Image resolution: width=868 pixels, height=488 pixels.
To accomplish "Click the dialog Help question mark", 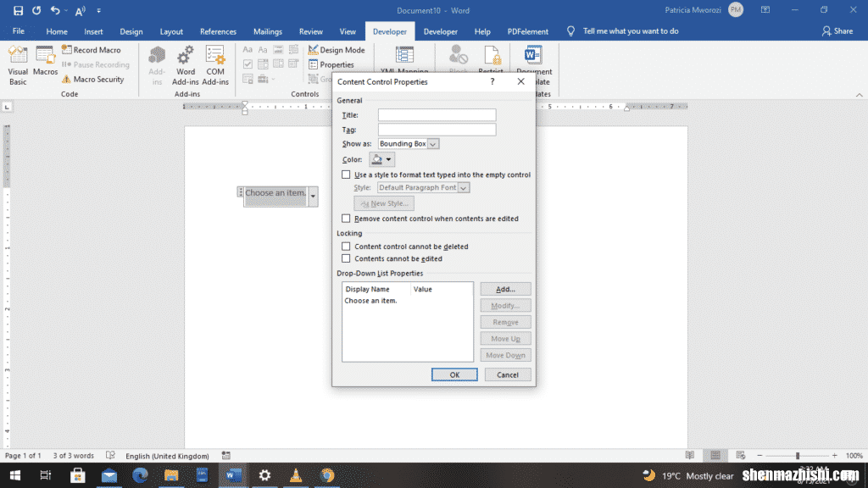I will click(492, 81).
